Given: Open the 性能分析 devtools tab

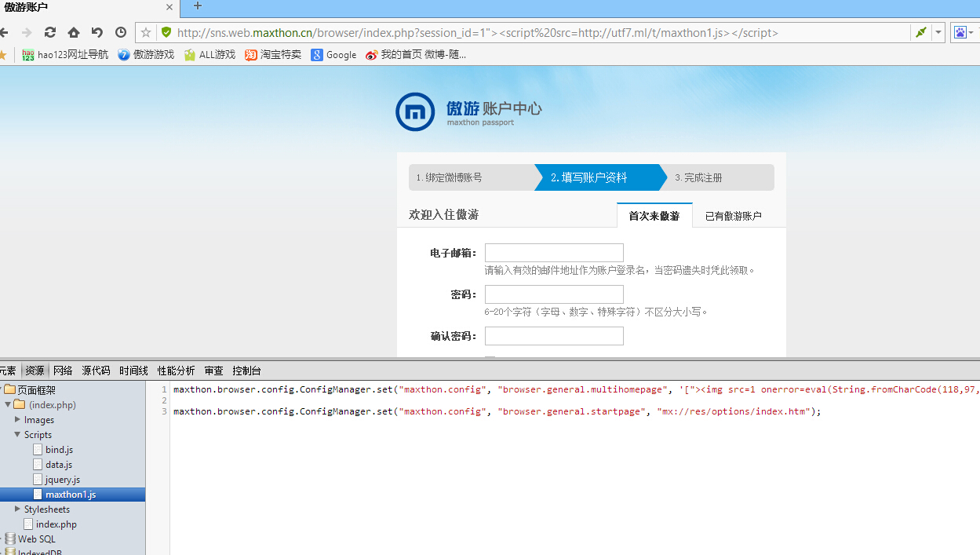Looking at the screenshot, I should click(x=176, y=371).
